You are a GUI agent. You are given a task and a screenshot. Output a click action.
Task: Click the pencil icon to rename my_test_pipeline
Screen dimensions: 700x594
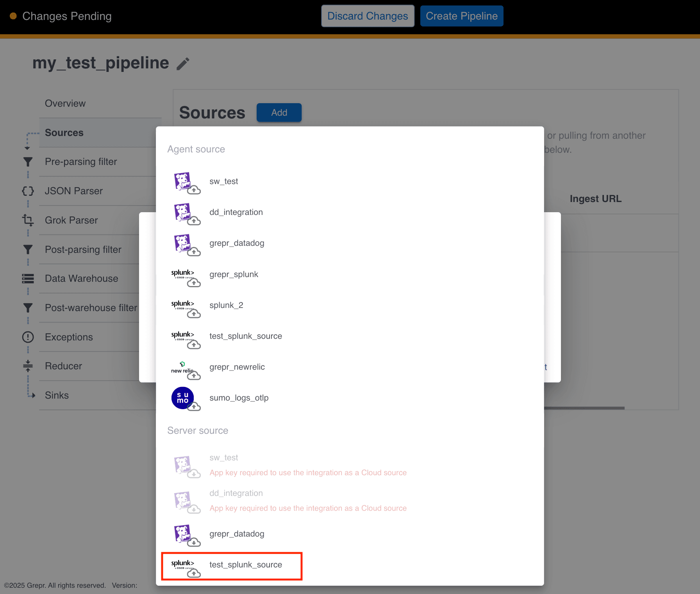183,63
